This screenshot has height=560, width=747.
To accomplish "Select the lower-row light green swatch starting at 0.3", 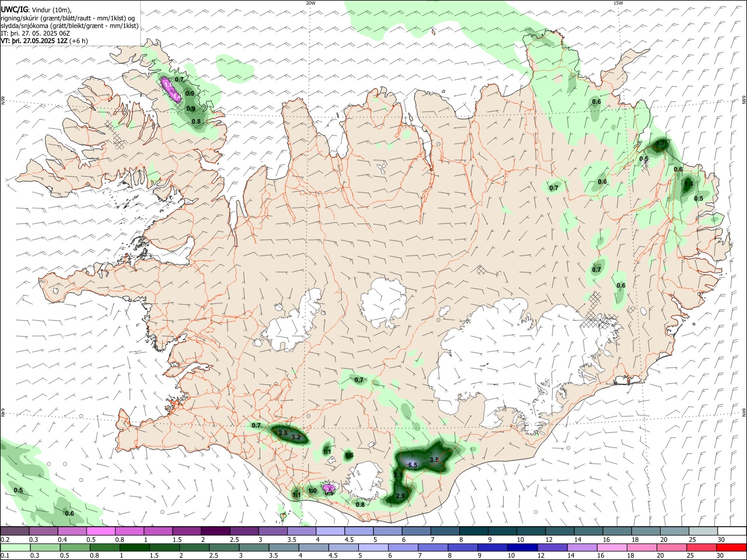I will [45, 547].
